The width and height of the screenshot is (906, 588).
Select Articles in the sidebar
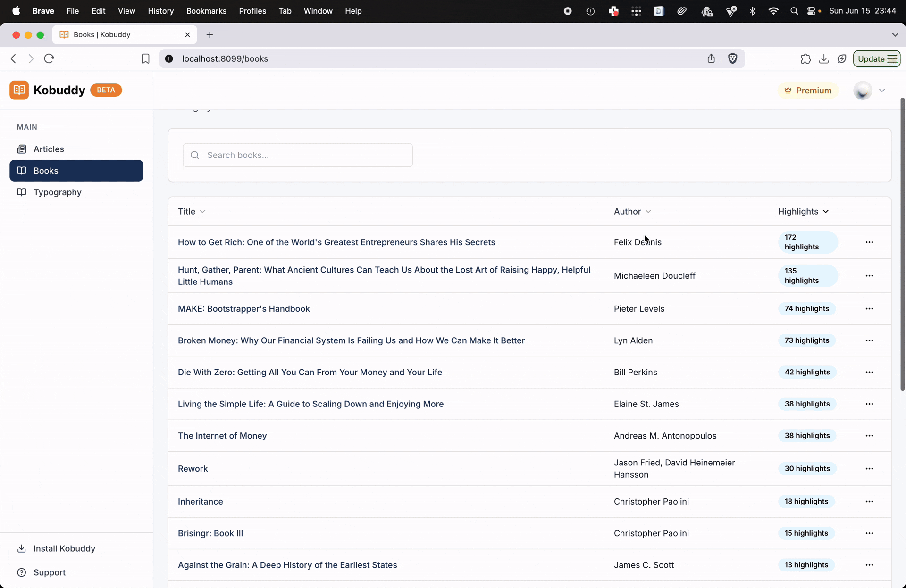[48, 149]
